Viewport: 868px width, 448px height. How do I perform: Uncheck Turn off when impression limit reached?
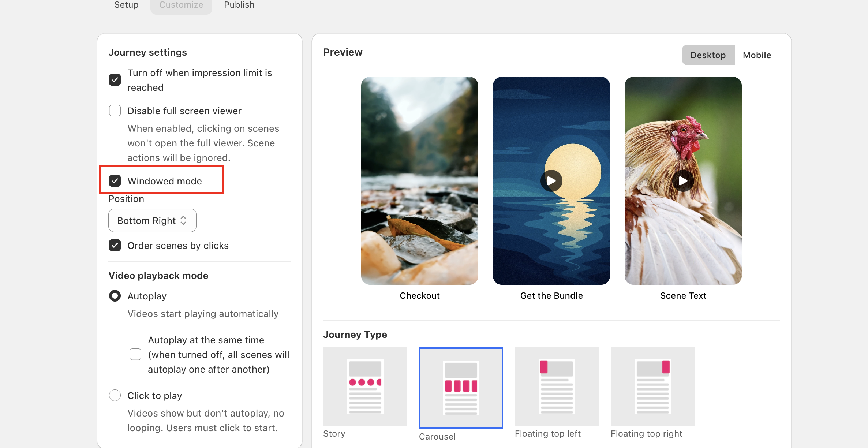[115, 80]
